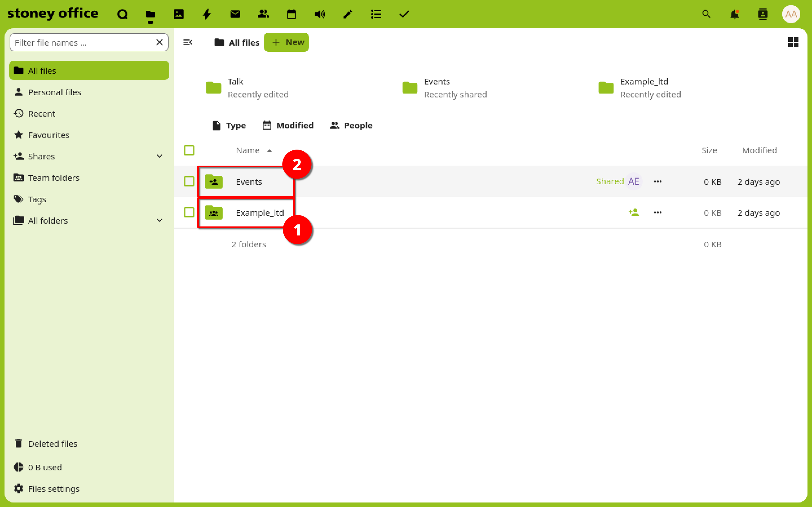Select Favourites in the sidebar

point(49,135)
